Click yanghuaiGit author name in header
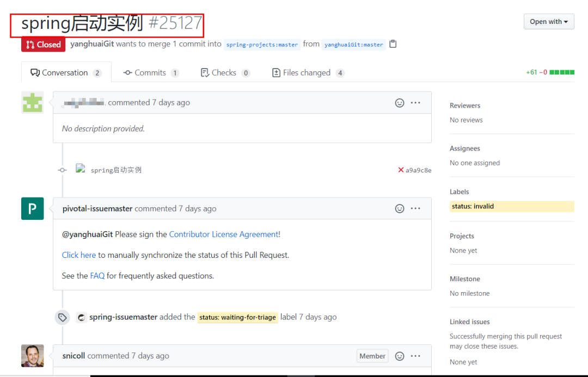Image resolution: width=588 pixels, height=377 pixels. click(92, 44)
